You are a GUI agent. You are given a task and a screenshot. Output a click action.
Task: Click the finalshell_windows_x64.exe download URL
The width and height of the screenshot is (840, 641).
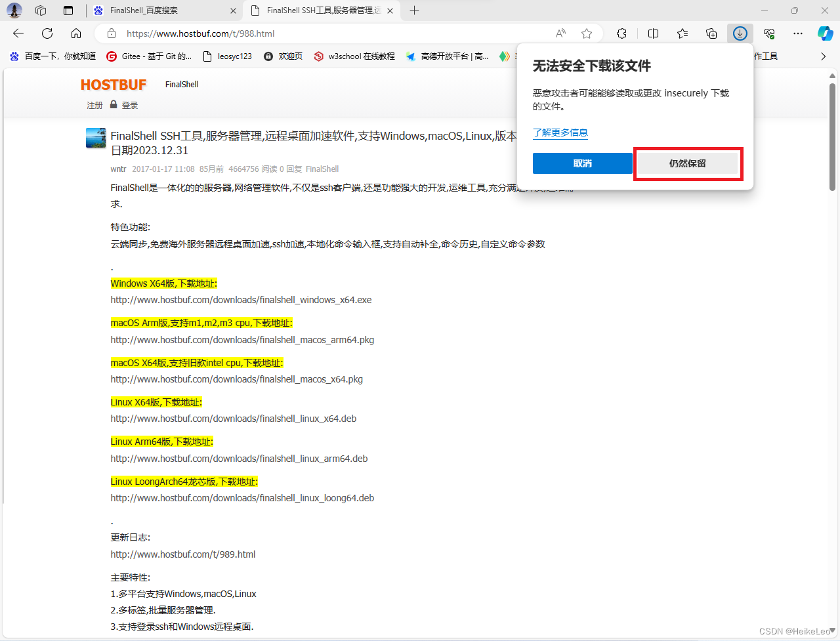click(x=241, y=300)
